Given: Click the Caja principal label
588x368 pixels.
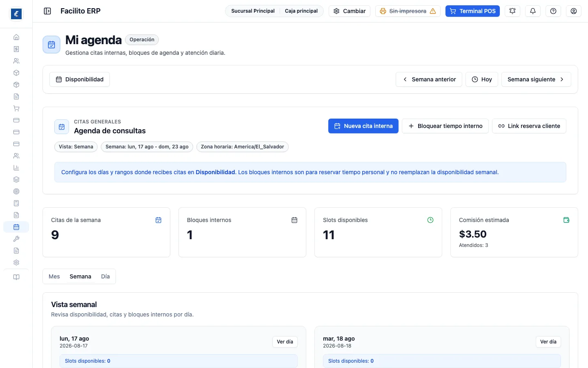Looking at the screenshot, I should [301, 11].
